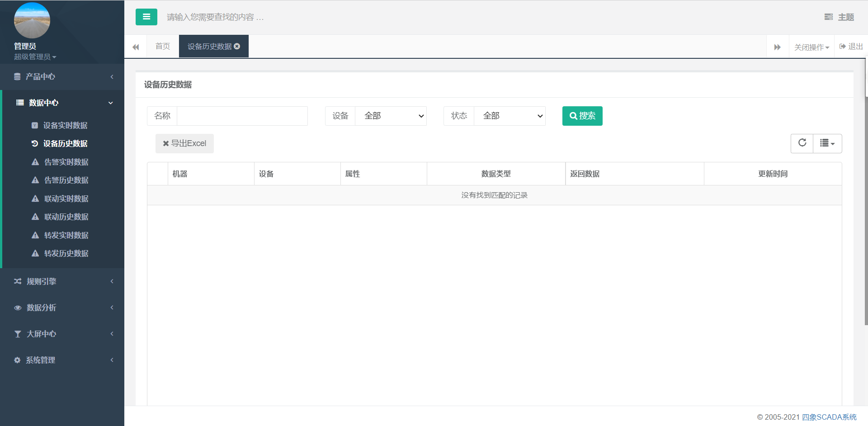Image resolution: width=868 pixels, height=426 pixels.
Task: Refresh the table with reload icon
Action: point(802,143)
